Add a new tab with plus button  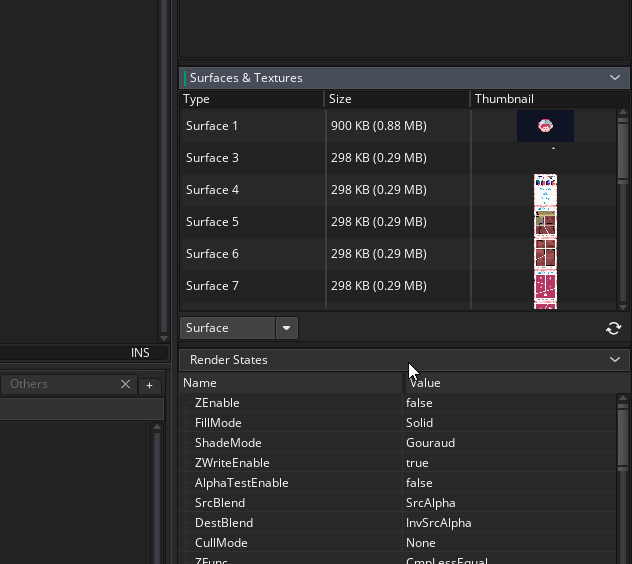(149, 385)
